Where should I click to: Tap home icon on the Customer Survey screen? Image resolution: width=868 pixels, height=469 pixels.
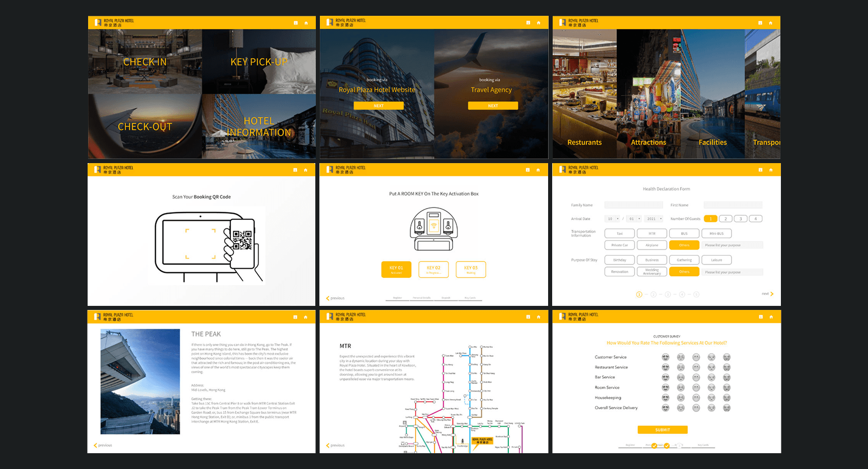[771, 317]
